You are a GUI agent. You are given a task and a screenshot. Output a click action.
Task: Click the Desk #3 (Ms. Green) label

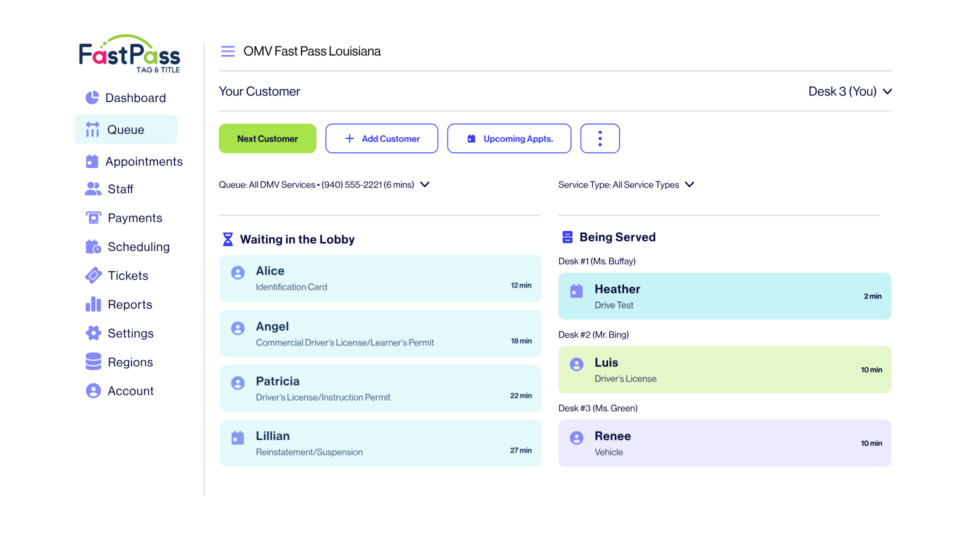click(598, 408)
